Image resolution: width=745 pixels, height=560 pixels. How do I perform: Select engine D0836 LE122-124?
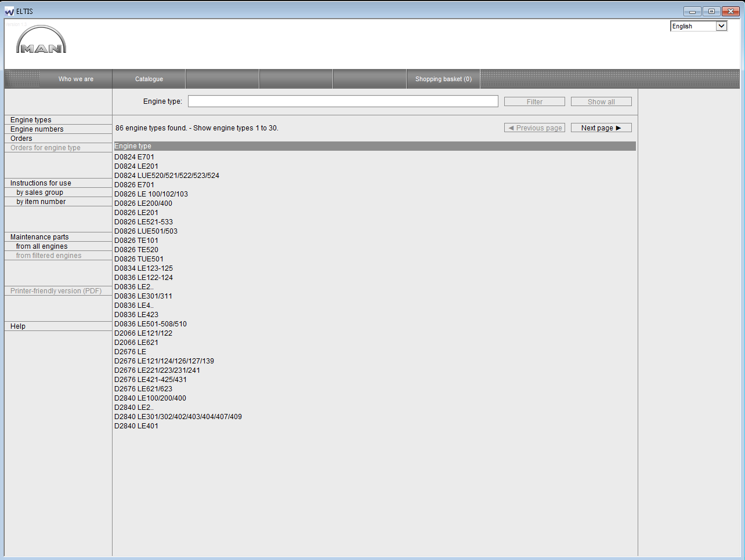tap(143, 278)
